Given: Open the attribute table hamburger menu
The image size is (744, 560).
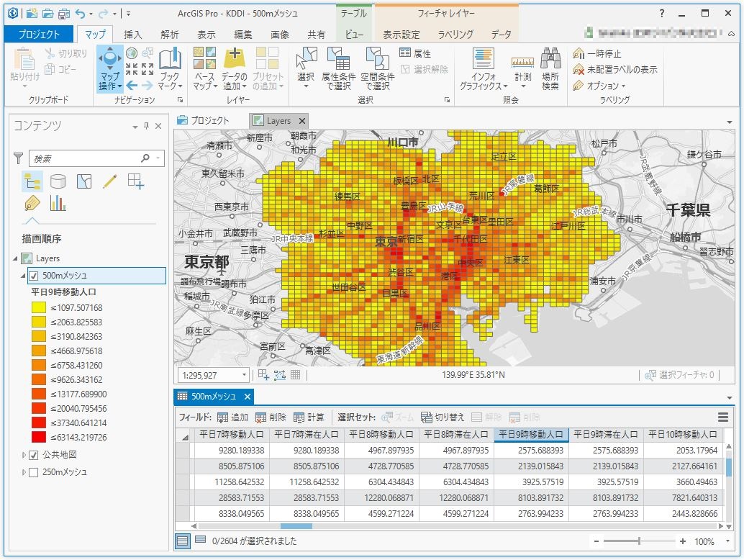Looking at the screenshot, I should pos(723,417).
